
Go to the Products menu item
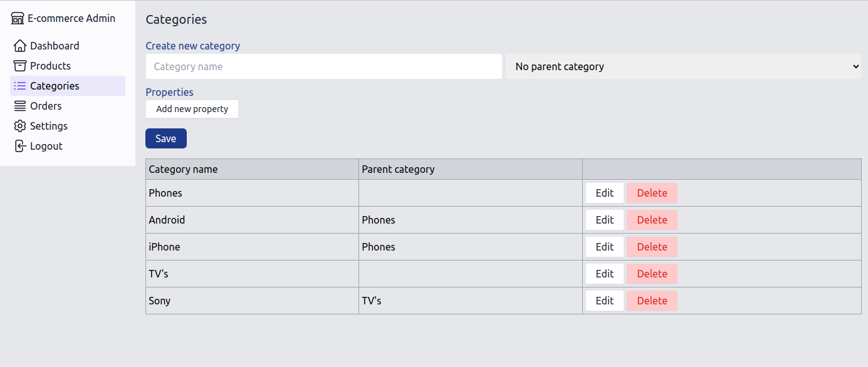[x=50, y=66]
